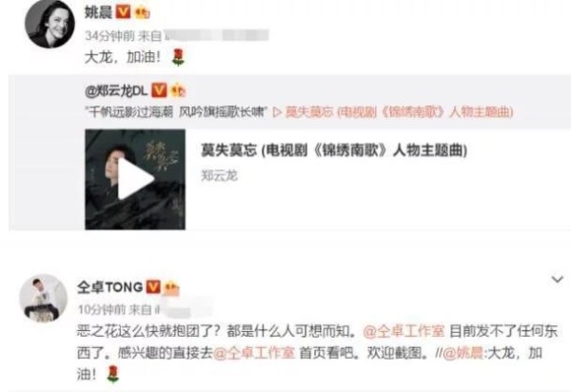This screenshot has width=571, height=392.
Task: Click crown badge beside 仝卓TONG
Action: coord(172,287)
